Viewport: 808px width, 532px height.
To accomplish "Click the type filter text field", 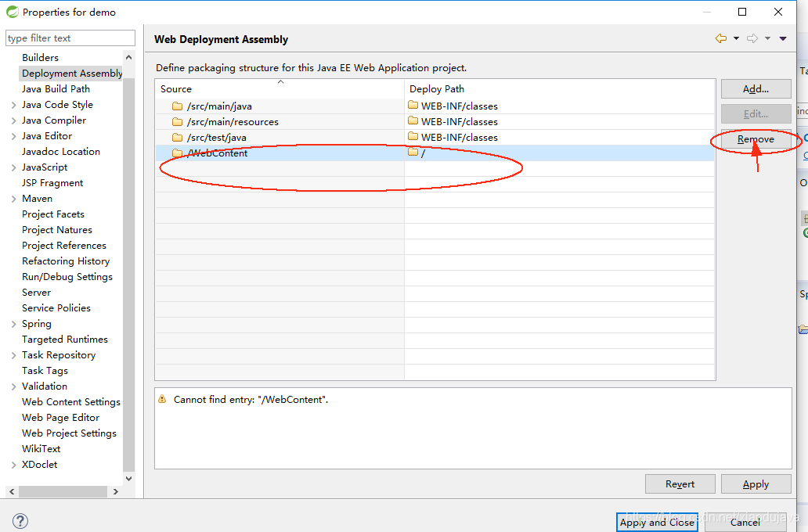I will click(x=70, y=38).
